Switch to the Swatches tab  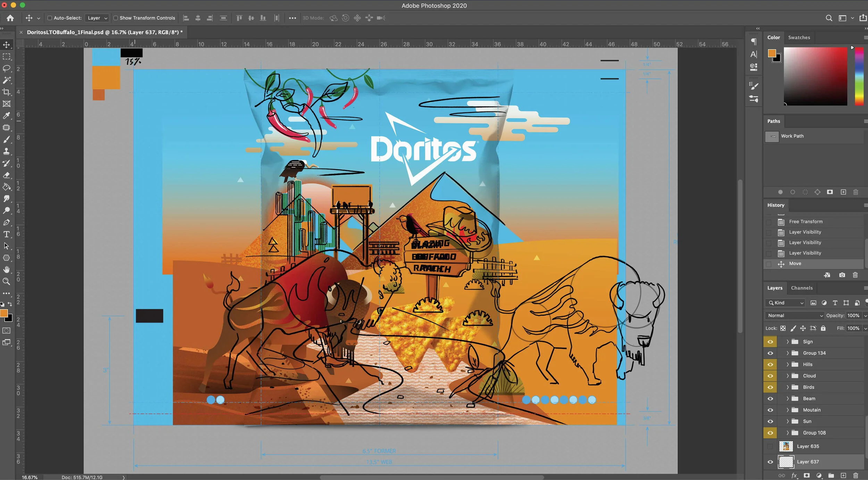[799, 38]
